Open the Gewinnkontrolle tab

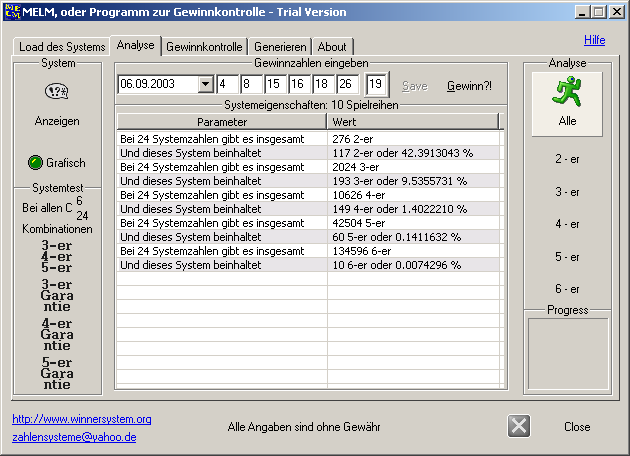click(x=204, y=47)
